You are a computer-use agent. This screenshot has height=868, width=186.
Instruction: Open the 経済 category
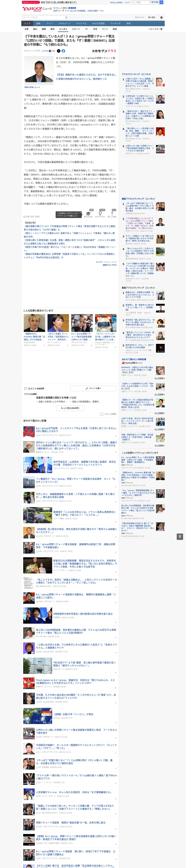52,29
